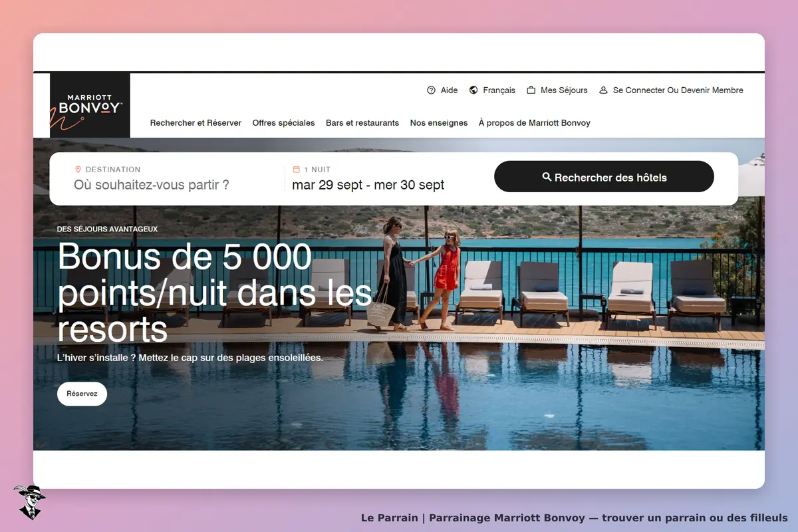Viewport: 798px width, 532px height.
Task: Open the Aide help link
Action: 449,90
